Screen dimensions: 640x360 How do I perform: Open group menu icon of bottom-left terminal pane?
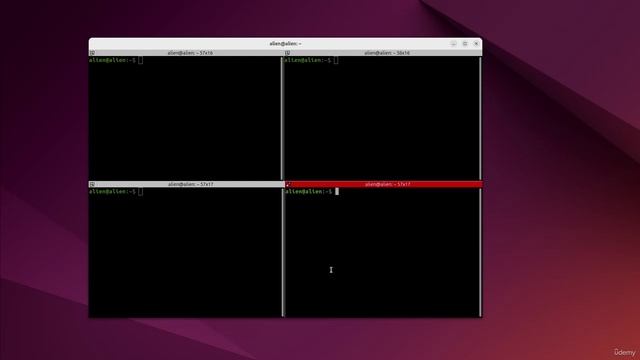(x=92, y=184)
